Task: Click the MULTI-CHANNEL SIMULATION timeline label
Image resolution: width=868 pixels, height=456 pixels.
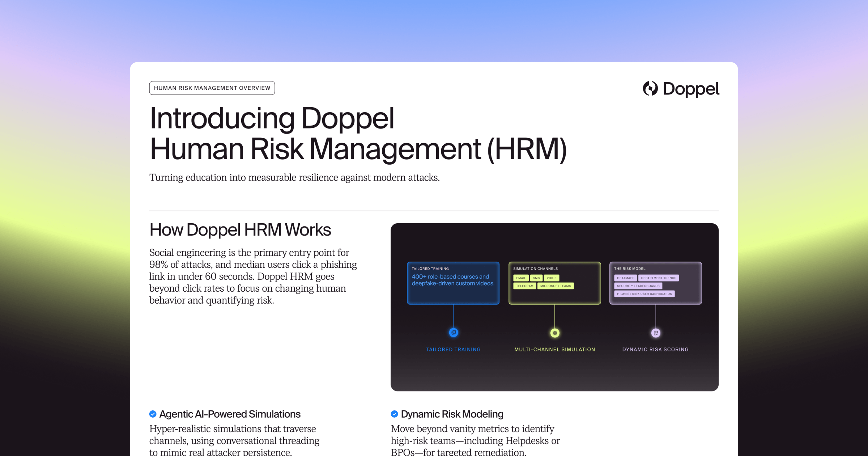Action: click(x=554, y=349)
